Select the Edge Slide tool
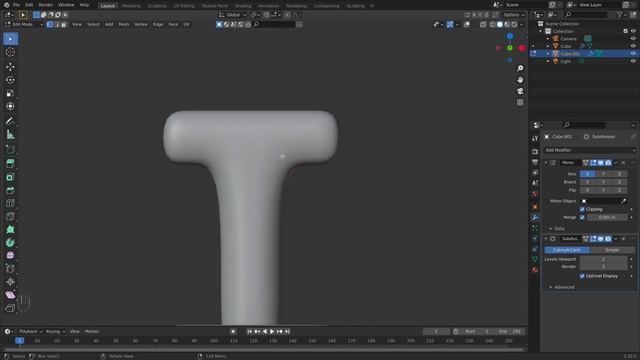 click(x=10, y=269)
